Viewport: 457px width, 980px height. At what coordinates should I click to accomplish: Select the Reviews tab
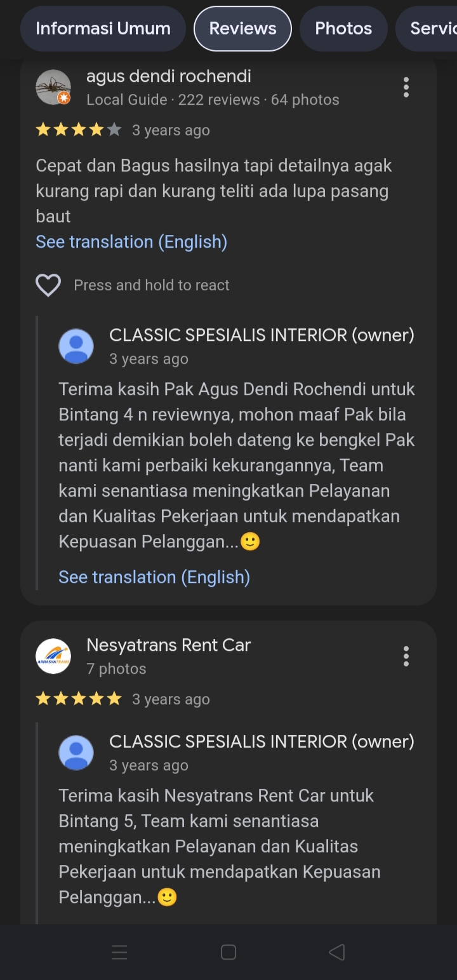click(242, 29)
